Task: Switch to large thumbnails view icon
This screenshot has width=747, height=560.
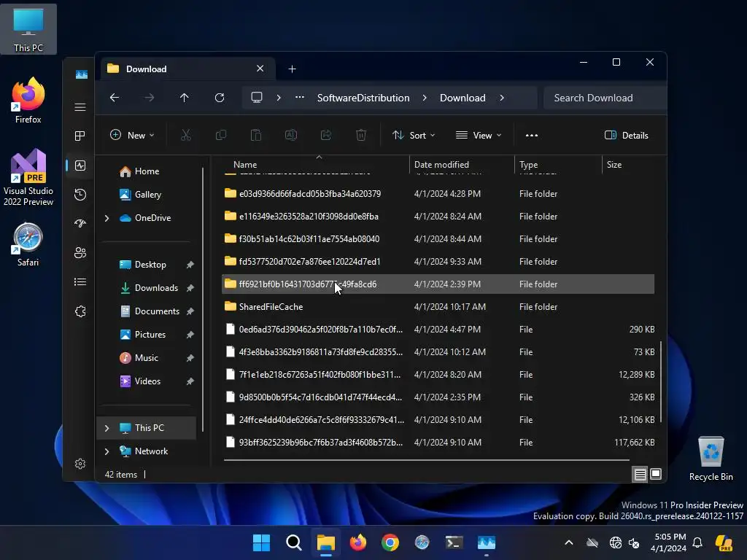Action: (x=656, y=474)
